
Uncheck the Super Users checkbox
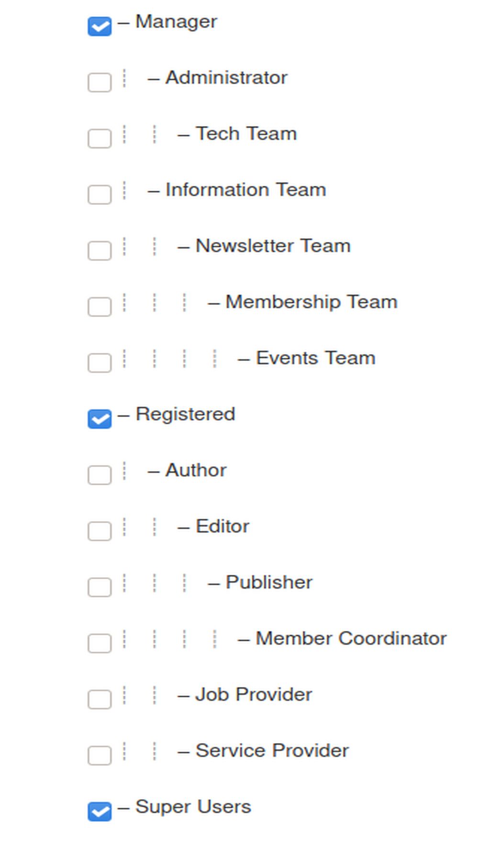[100, 811]
